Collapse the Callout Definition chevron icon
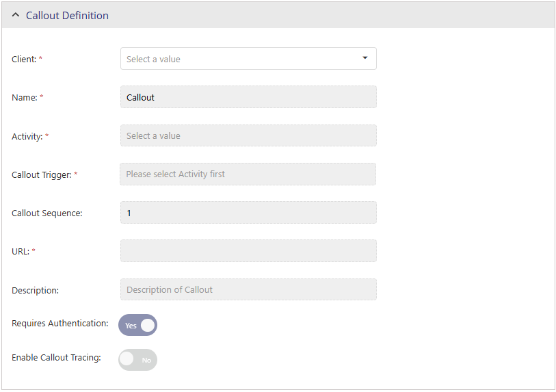The height and width of the screenshot is (392, 556). click(16, 15)
